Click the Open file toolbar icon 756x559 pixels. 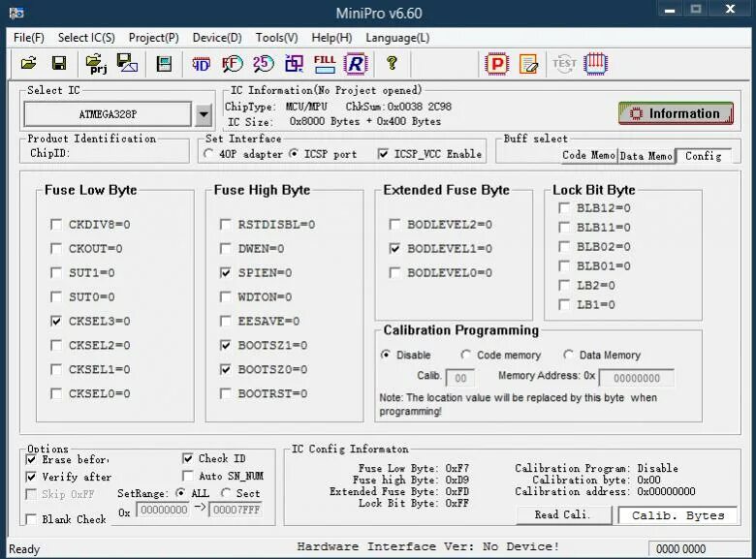click(28, 63)
